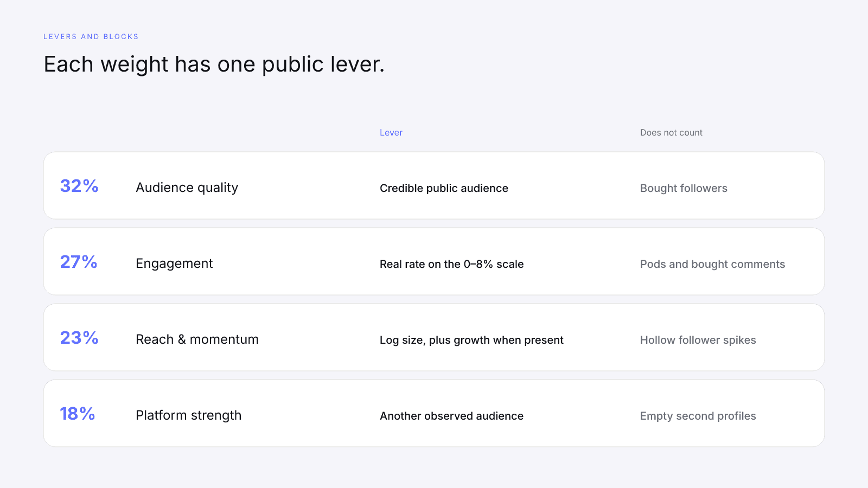The width and height of the screenshot is (868, 488).
Task: Click the 23% weight value
Action: (79, 338)
